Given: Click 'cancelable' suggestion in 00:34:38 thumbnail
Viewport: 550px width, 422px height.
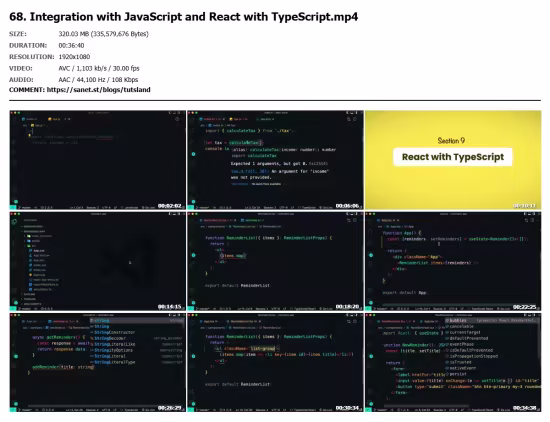Looking at the screenshot, I should [x=462, y=326].
